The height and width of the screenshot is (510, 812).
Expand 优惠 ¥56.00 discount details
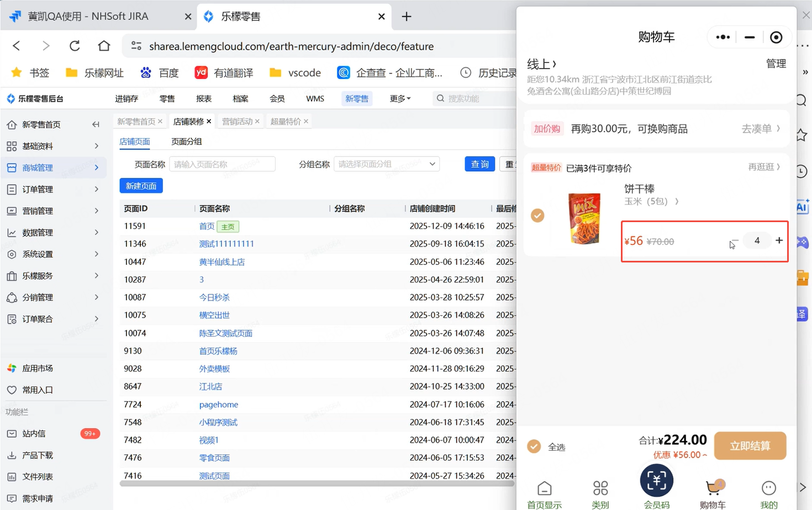(680, 455)
